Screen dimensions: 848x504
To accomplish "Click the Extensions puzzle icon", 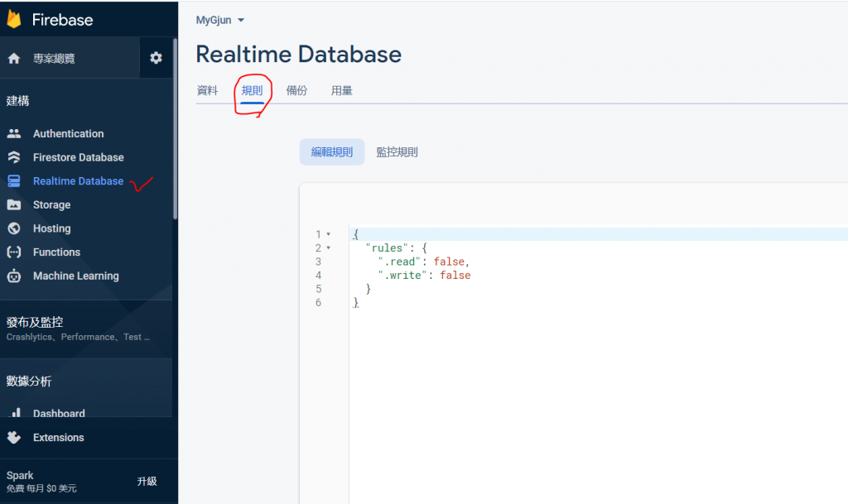I will 14,437.
